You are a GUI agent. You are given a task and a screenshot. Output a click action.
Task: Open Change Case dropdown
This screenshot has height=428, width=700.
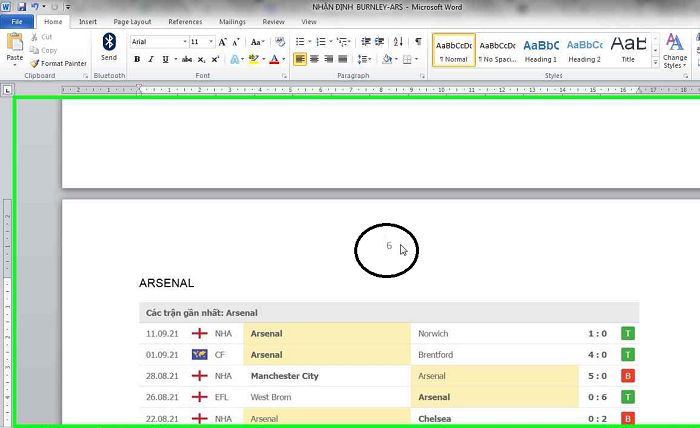click(x=258, y=42)
